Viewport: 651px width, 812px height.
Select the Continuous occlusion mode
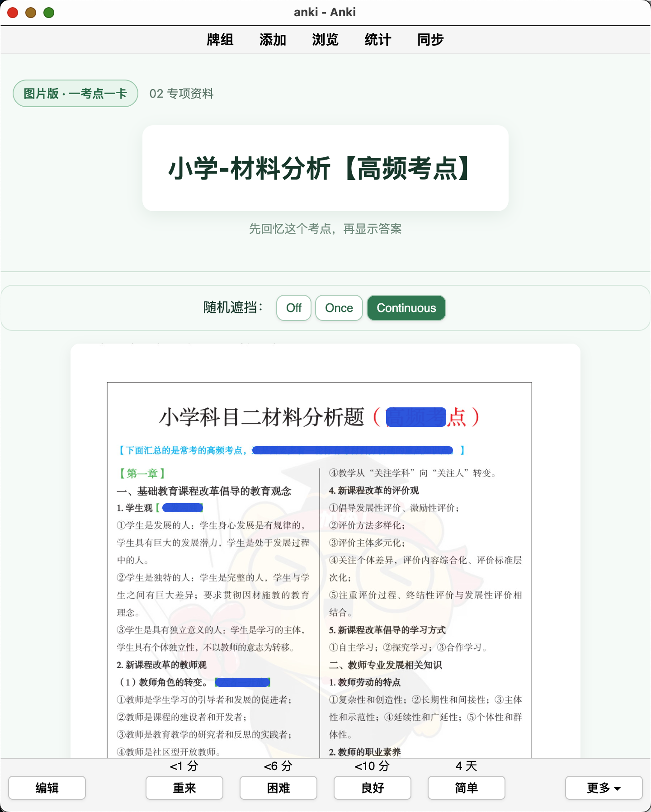click(406, 308)
